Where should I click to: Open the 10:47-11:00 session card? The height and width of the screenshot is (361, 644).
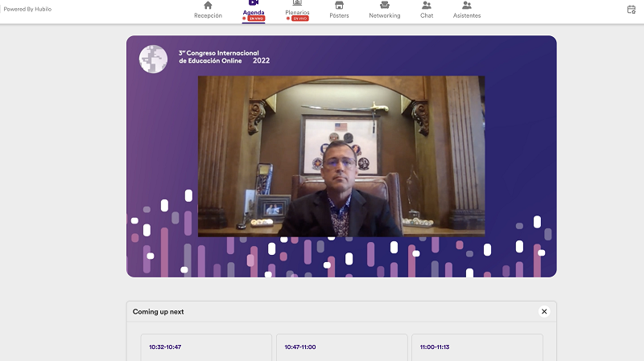tap(341, 347)
